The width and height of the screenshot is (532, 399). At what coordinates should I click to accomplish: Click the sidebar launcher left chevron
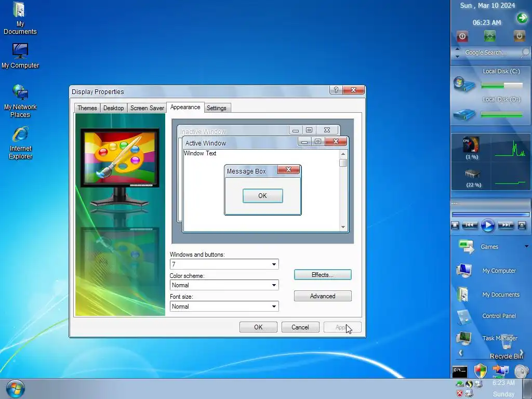pos(461,353)
